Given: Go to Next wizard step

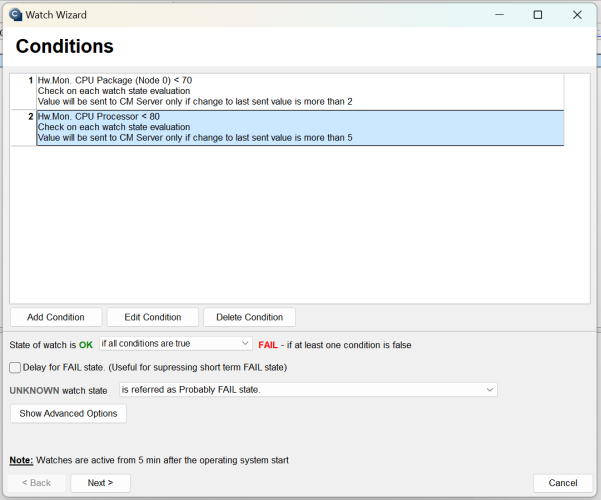Looking at the screenshot, I should pos(100,483).
